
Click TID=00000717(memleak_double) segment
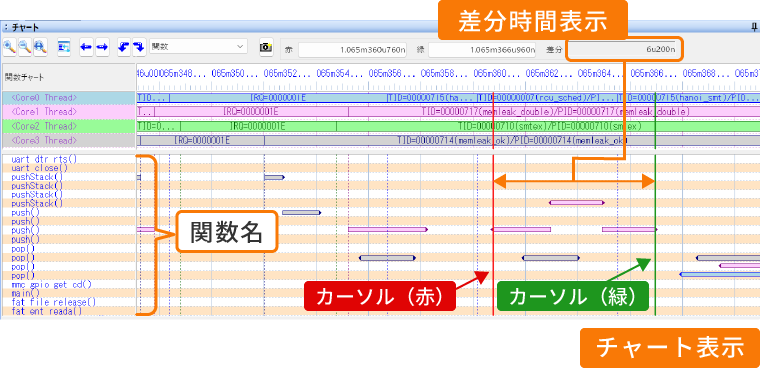(x=554, y=112)
